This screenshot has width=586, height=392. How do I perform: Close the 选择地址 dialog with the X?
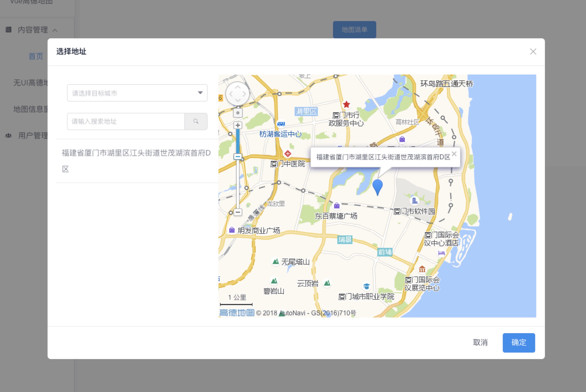[x=533, y=52]
